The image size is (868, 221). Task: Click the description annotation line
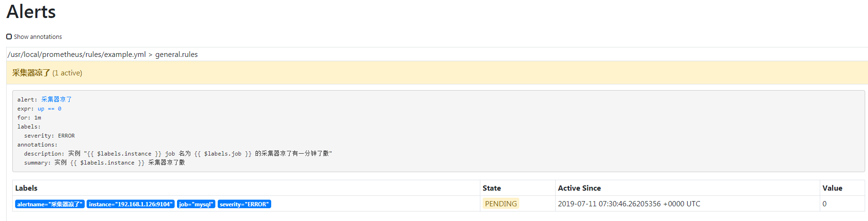178,154
